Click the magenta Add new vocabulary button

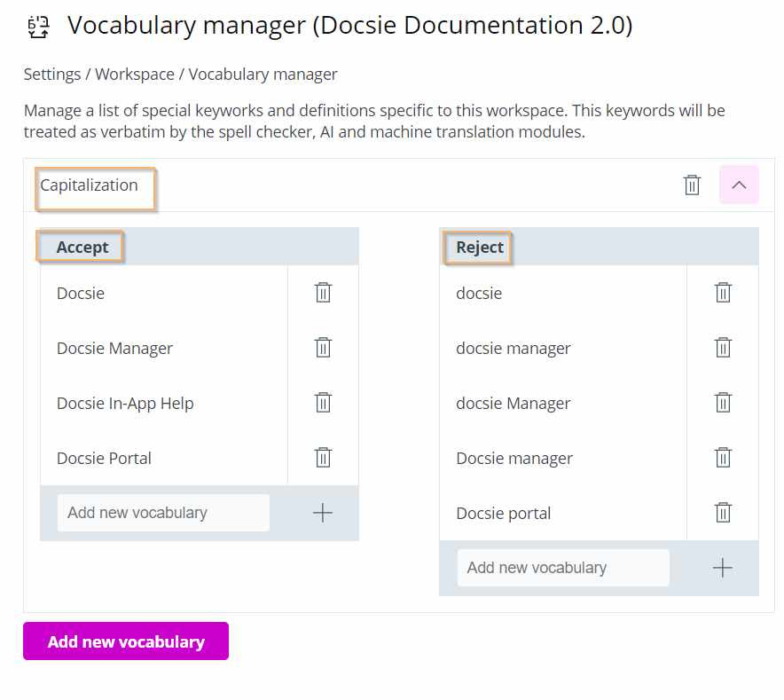click(x=126, y=641)
